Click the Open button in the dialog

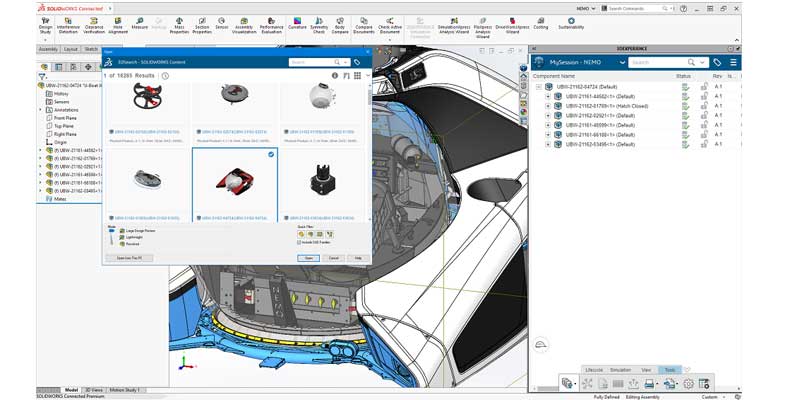[x=308, y=258]
